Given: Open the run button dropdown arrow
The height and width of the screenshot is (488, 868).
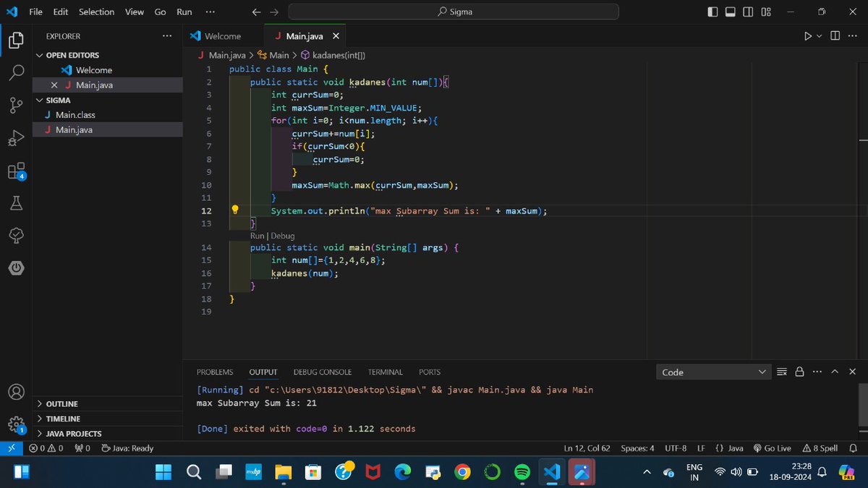Looking at the screenshot, I should tap(820, 36).
